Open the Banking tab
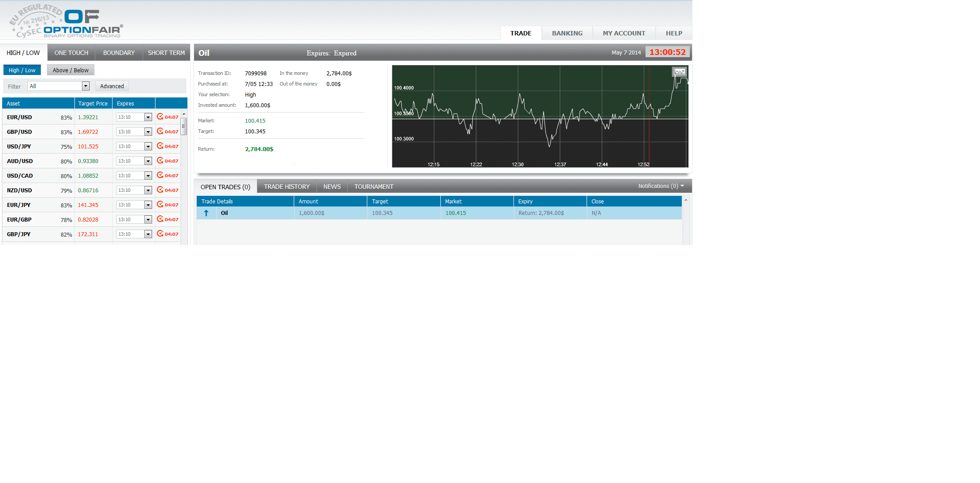Screen dimensions: 980x483 pyautogui.click(x=567, y=33)
